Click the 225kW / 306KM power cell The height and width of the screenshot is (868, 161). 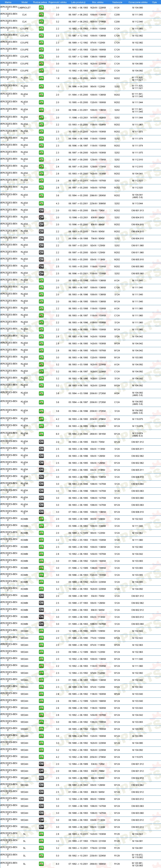point(98,203)
